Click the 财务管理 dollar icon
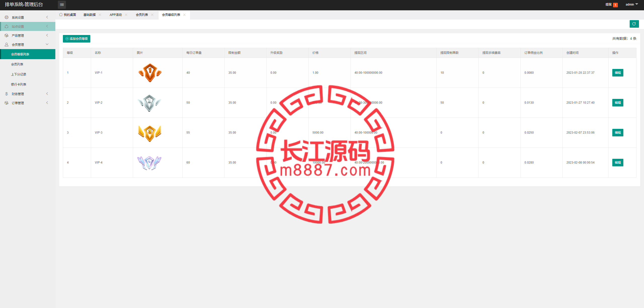This screenshot has height=308, width=644. 7,94
